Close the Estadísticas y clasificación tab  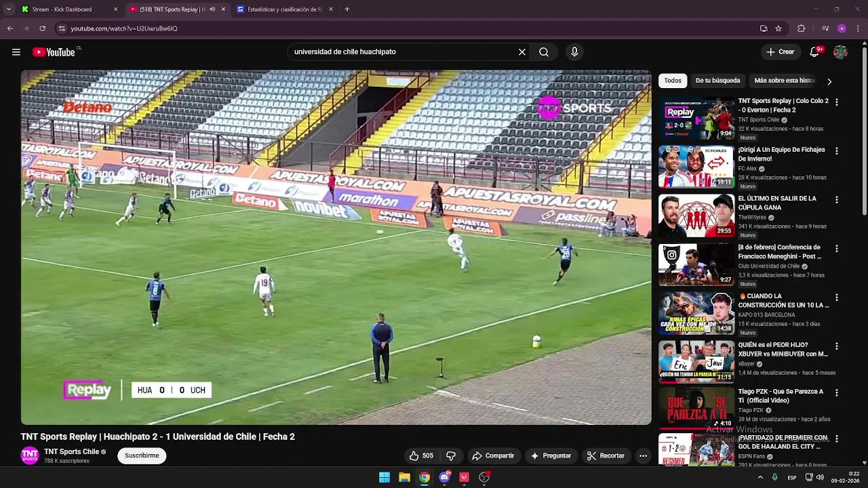pyautogui.click(x=331, y=9)
